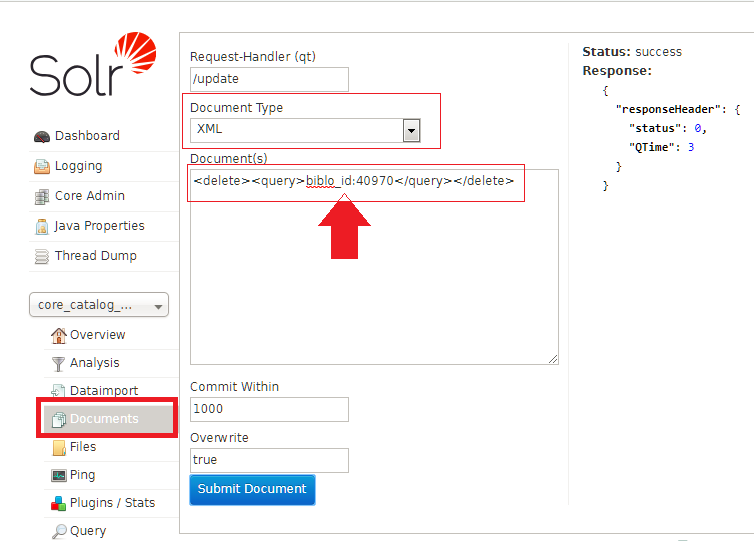Click the Ping monitor icon
The height and width of the screenshot is (541, 754).
[x=59, y=476]
